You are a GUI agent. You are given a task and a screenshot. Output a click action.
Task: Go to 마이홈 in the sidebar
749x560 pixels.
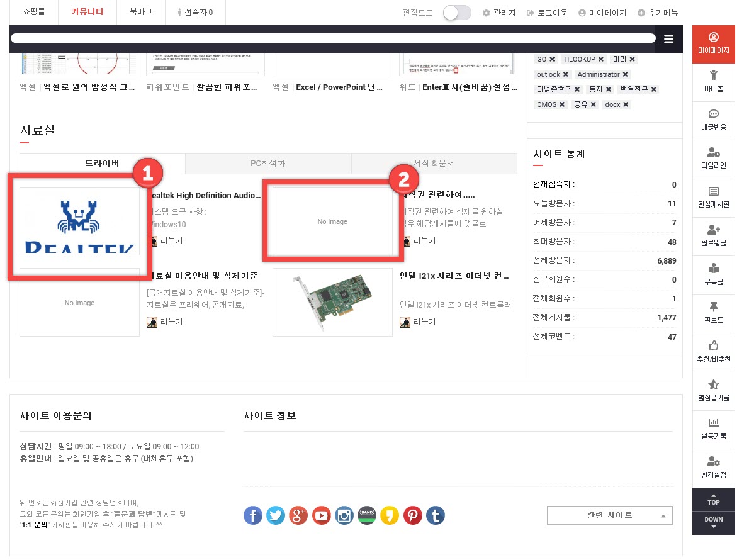pos(713,82)
